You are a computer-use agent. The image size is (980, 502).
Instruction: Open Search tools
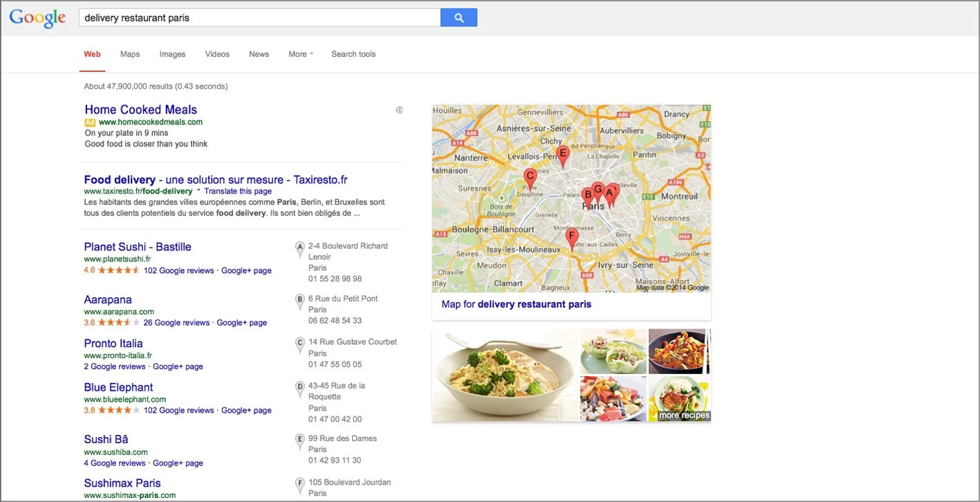pyautogui.click(x=353, y=54)
